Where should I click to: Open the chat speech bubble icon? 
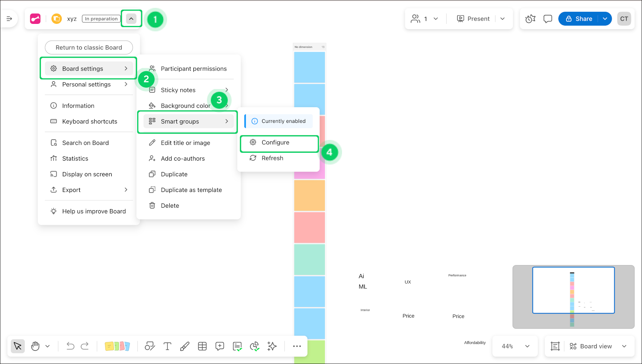click(548, 19)
